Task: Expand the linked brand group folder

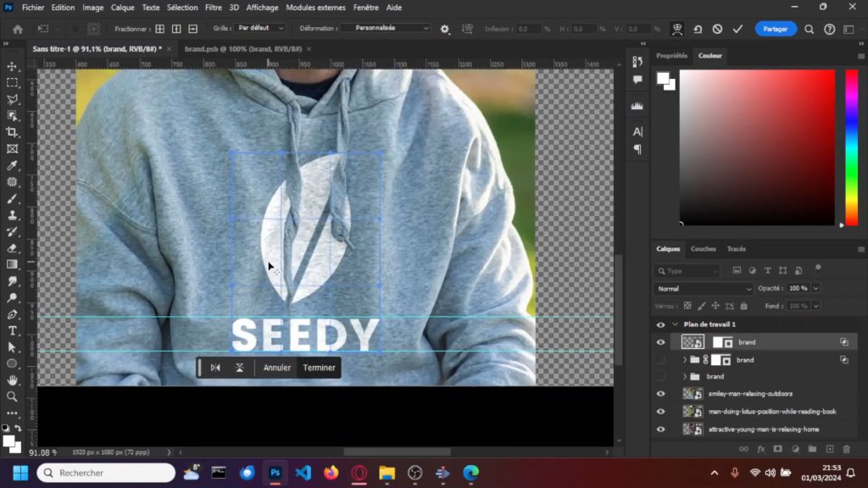Action: tap(685, 359)
